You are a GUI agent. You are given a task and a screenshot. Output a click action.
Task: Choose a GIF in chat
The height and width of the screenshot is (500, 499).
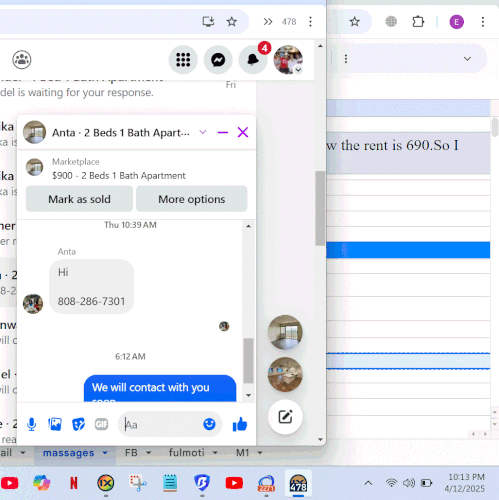pos(101,424)
